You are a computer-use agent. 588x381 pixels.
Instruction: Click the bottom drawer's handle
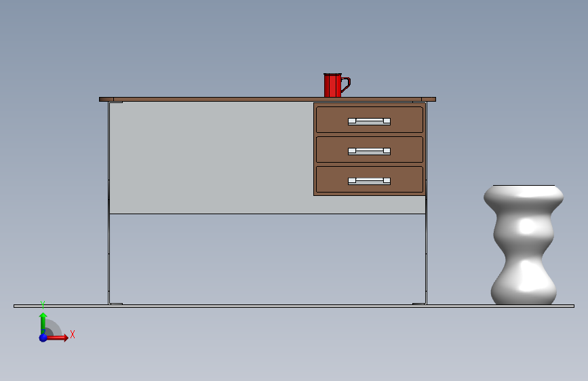tap(369, 181)
